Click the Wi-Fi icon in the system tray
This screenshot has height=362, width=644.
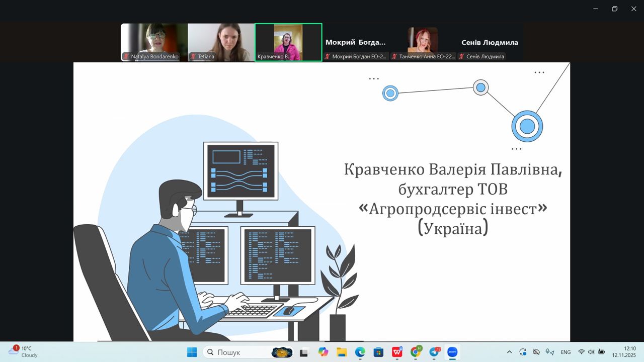582,352
